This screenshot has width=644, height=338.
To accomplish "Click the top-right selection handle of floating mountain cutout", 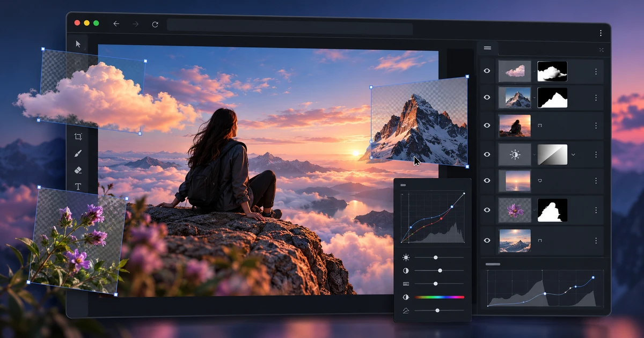I will (x=467, y=77).
